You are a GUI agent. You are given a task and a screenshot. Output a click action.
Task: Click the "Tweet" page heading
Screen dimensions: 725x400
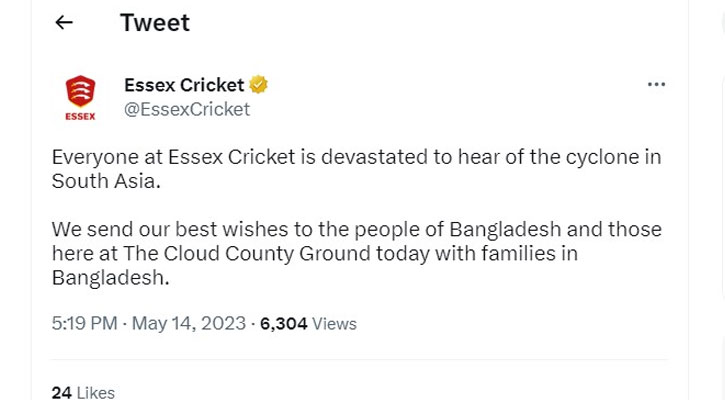pos(155,22)
